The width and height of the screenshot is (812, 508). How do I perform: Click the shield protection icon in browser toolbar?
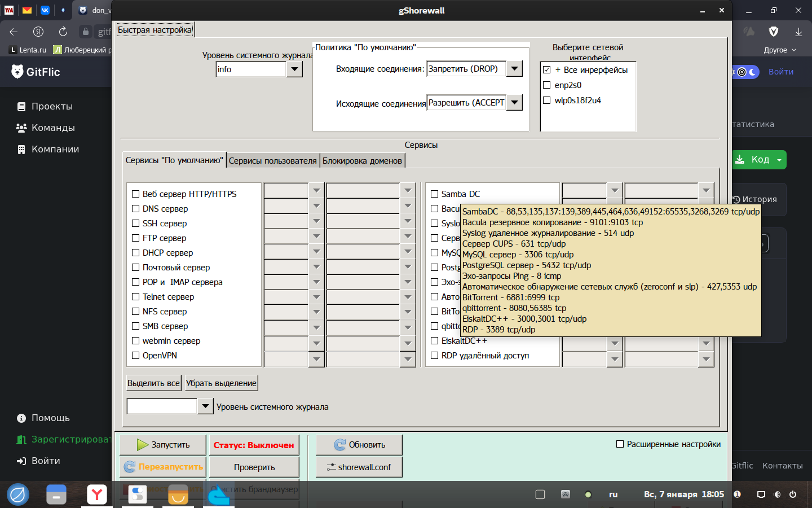(x=774, y=32)
